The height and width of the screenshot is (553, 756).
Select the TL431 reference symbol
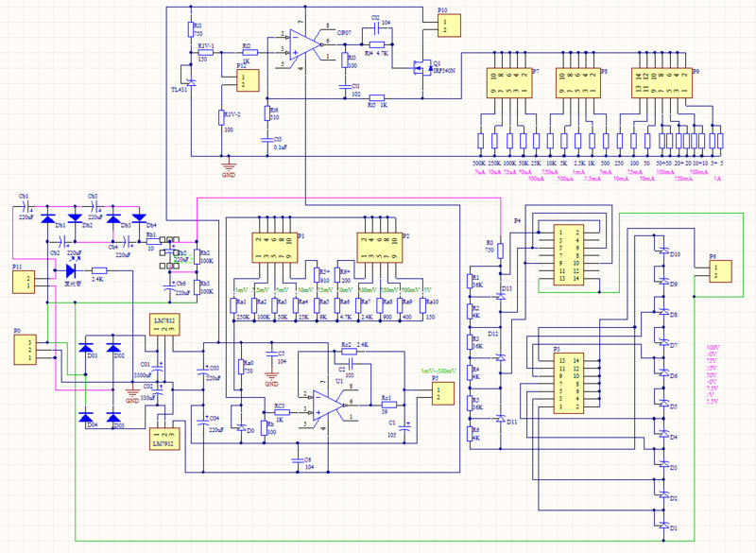click(x=192, y=83)
